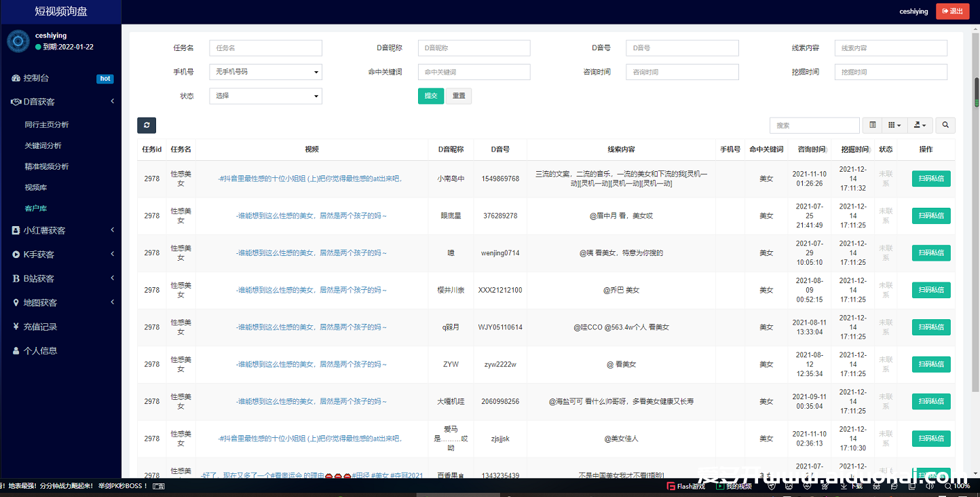Screen dimensions: 980x497
Task: Click 扫码私信 for D音号 1549869768
Action: [x=931, y=179]
